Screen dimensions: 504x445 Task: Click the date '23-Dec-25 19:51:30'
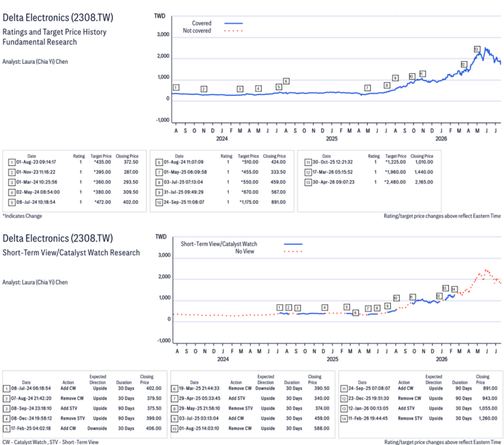(x=368, y=398)
